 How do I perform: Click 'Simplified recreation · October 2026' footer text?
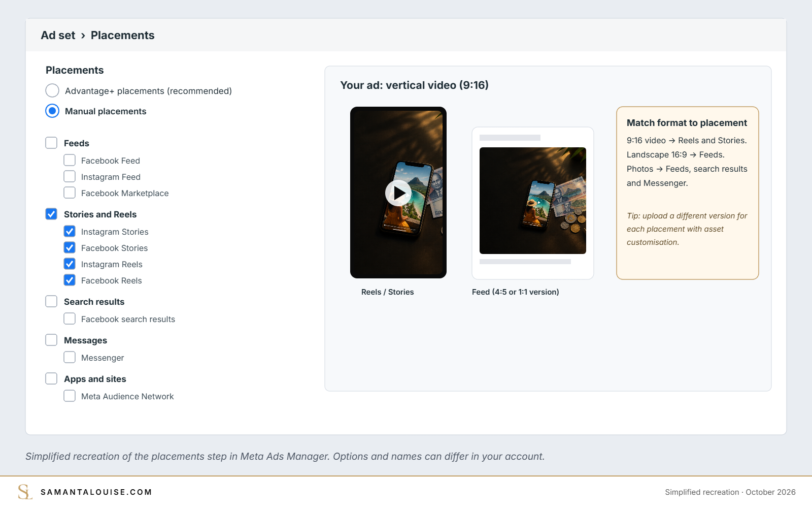(x=730, y=492)
